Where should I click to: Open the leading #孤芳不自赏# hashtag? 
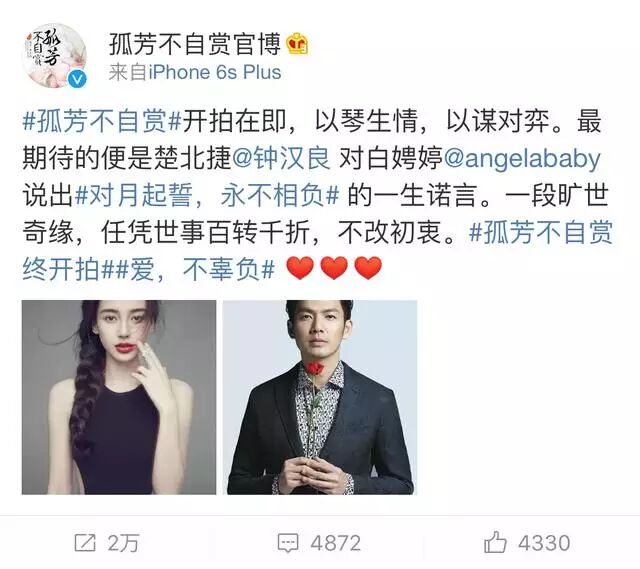102,121
